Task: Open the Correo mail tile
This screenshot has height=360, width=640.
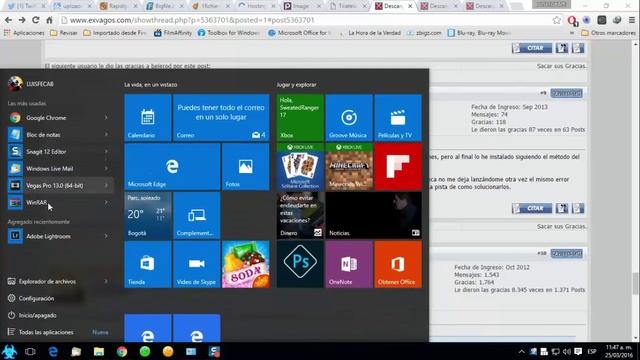Action: [x=221, y=118]
